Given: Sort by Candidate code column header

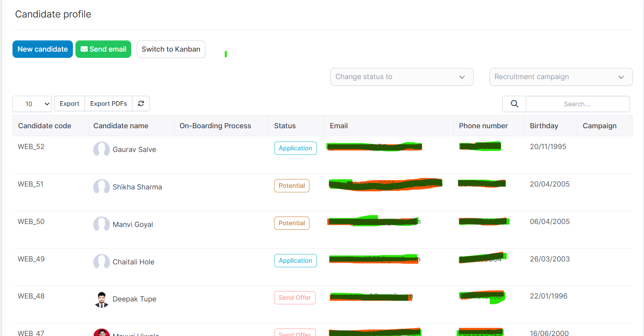Looking at the screenshot, I should (45, 126).
